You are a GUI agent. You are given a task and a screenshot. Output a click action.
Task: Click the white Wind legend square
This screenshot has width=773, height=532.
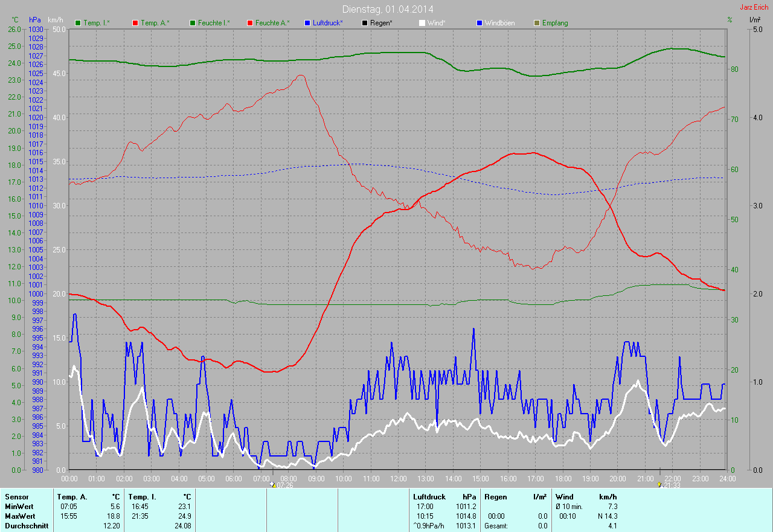click(422, 23)
